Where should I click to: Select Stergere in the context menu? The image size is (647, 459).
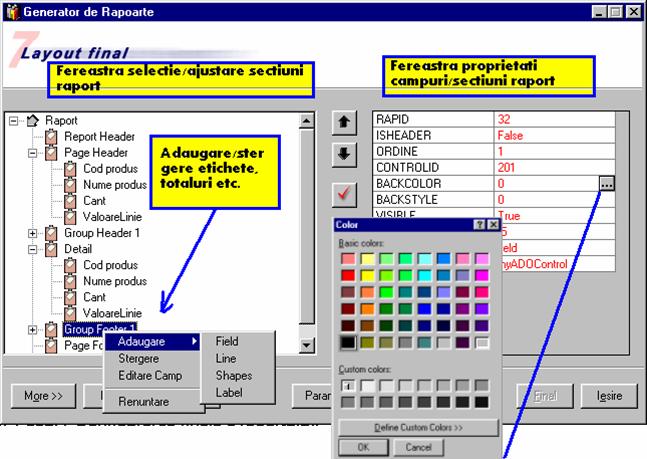(139, 359)
